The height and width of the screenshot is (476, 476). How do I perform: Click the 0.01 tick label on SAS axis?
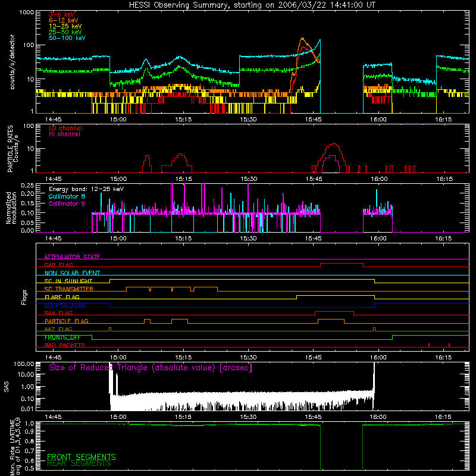tap(27, 409)
